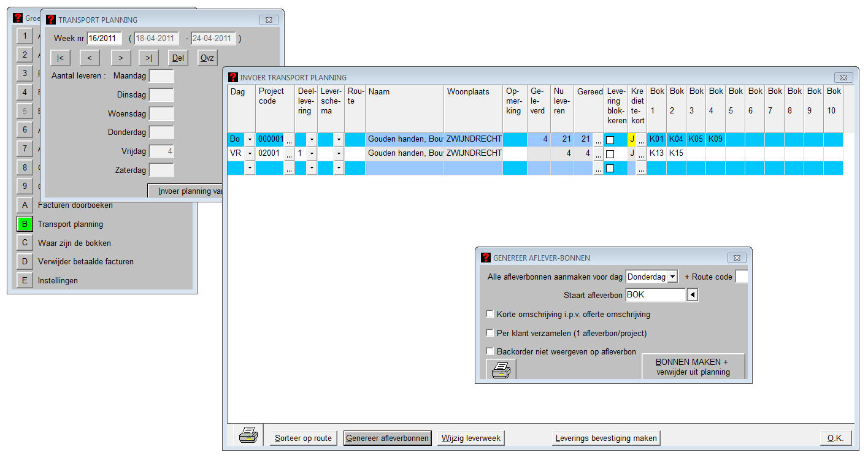Expand the Dag dropdown in the VR row
This screenshot has width=868, height=463.
pos(250,153)
